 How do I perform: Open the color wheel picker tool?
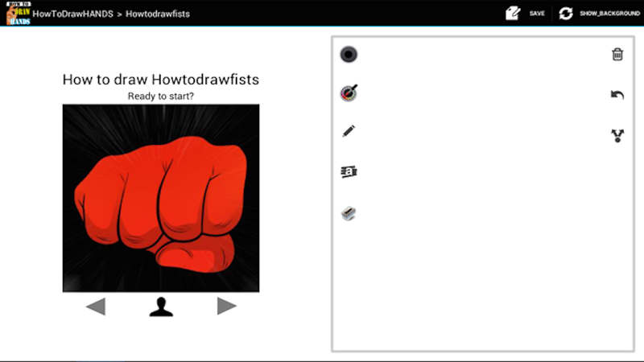pyautogui.click(x=349, y=93)
